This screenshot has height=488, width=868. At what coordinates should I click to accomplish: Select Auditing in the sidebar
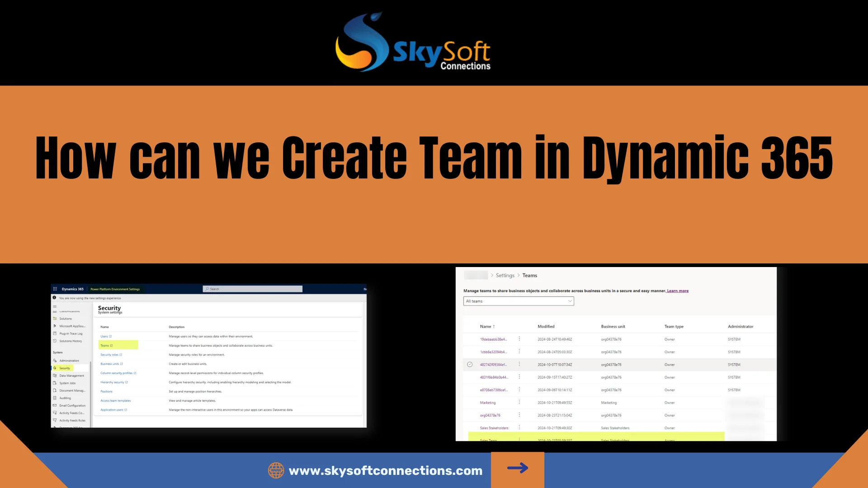[65, 398]
